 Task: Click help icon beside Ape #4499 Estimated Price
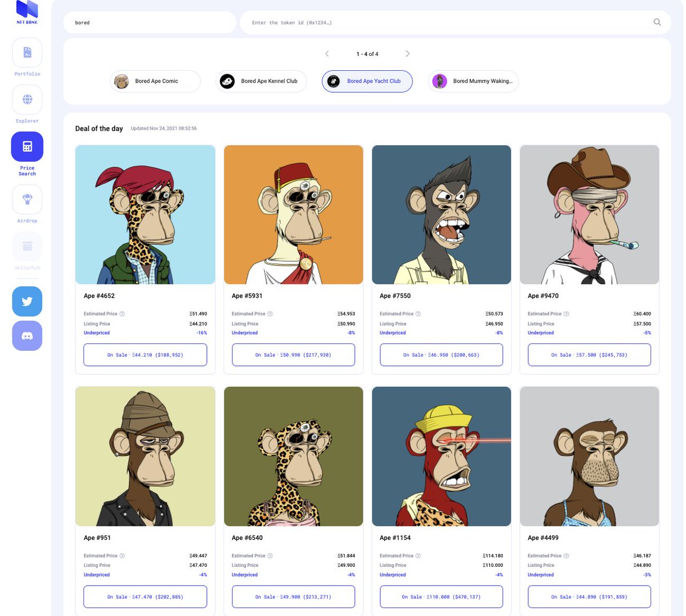point(567,555)
